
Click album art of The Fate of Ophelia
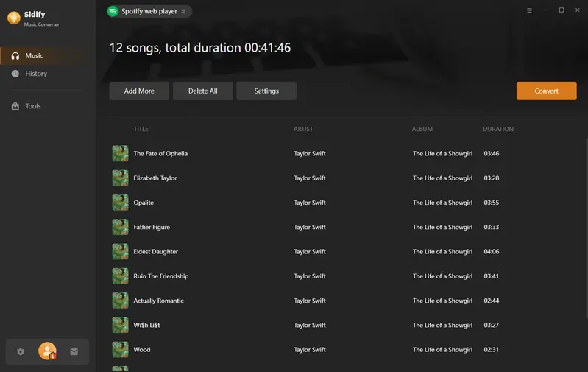[120, 153]
